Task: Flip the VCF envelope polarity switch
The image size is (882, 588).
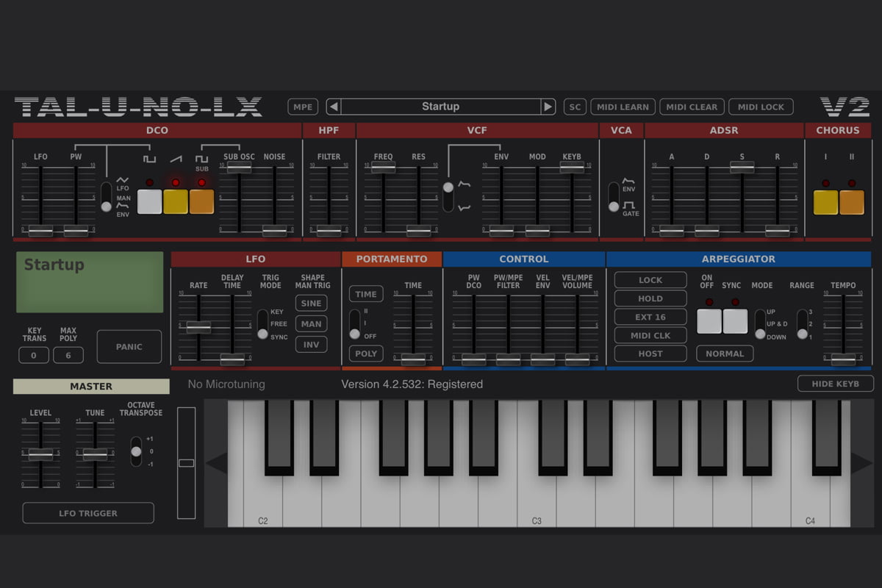Action: tap(448, 196)
